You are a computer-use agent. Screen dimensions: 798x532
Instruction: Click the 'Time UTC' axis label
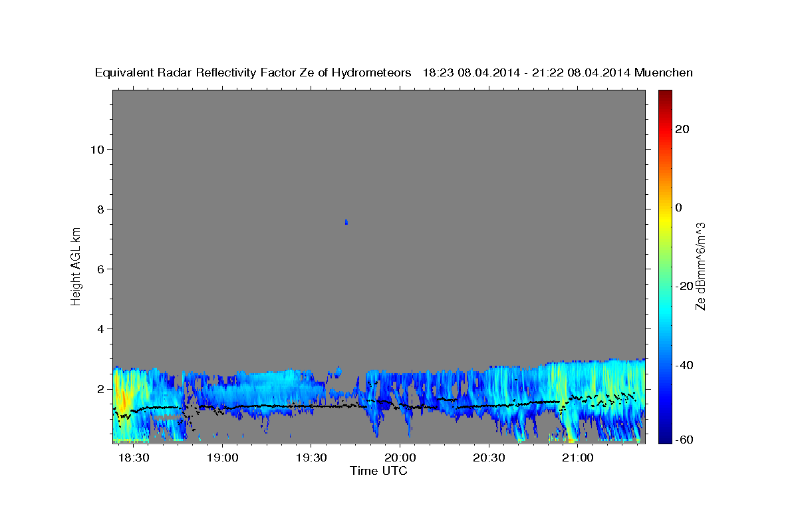(378, 471)
